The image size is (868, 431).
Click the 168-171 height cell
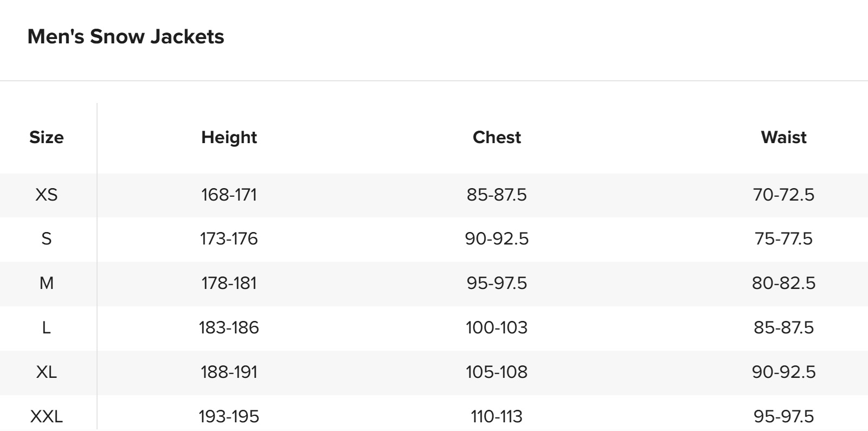click(x=229, y=195)
